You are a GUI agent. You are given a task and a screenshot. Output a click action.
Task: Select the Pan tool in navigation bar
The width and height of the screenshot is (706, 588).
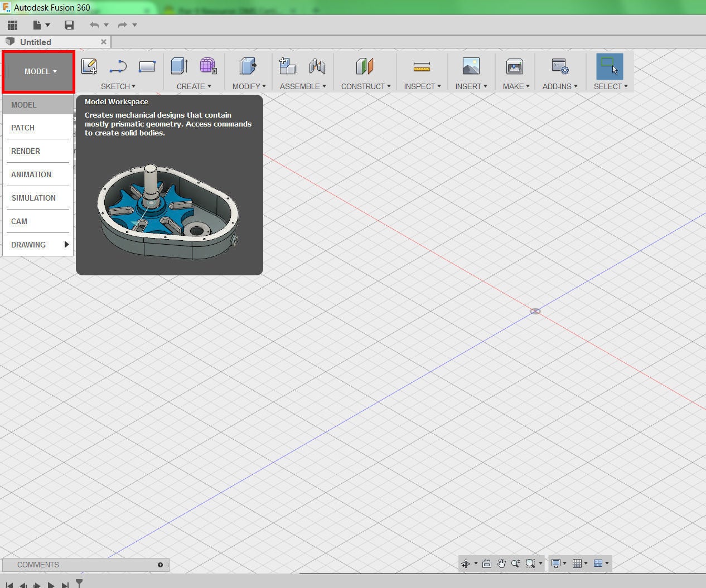click(501, 563)
